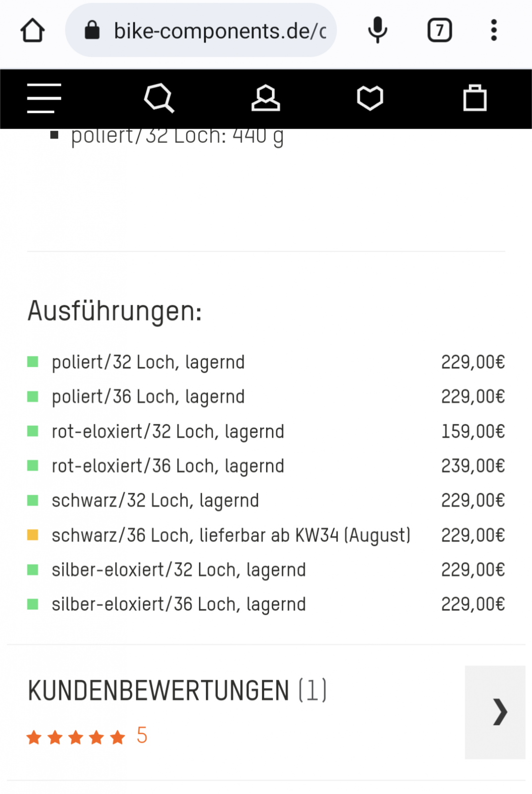
Task: Open the three-dot browser menu
Action: click(493, 30)
